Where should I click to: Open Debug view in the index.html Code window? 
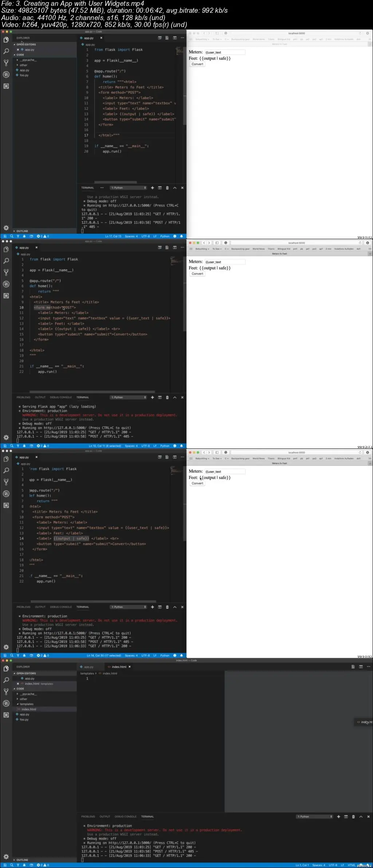click(x=6, y=703)
